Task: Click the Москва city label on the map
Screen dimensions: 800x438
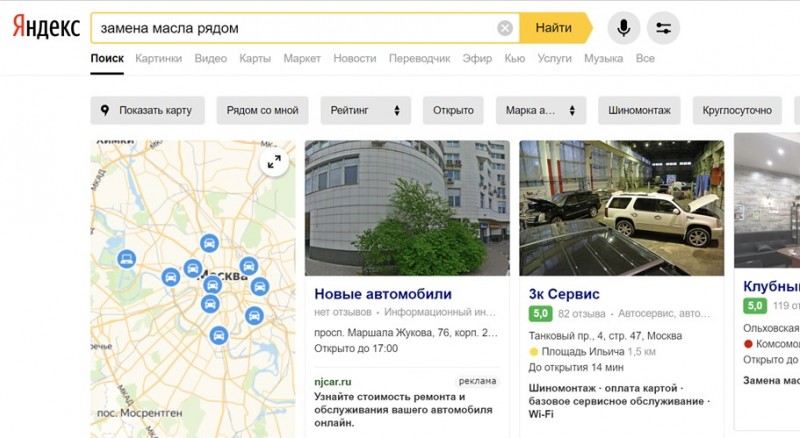Action: click(224, 275)
